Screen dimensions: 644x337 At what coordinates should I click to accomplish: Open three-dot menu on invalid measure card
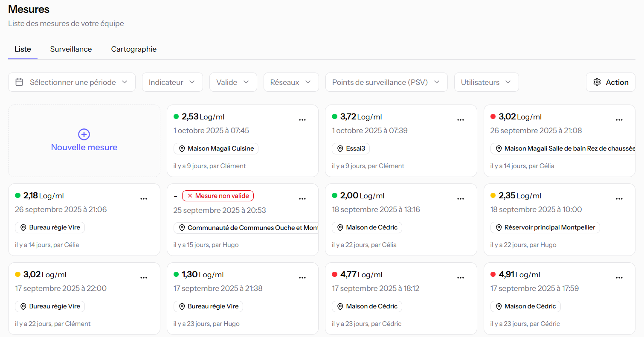click(302, 199)
